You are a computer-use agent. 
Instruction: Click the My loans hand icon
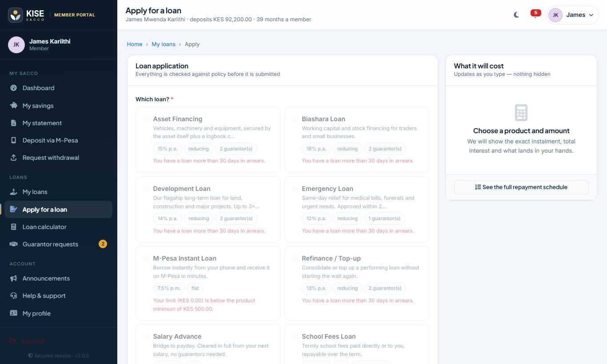pos(14,192)
